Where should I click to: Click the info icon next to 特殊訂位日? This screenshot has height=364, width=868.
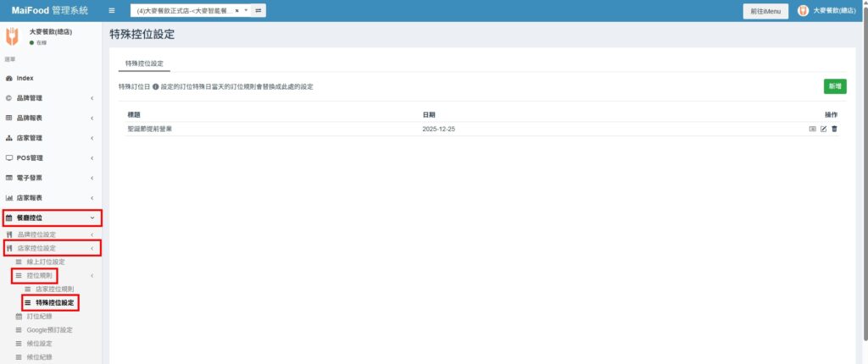click(x=156, y=87)
